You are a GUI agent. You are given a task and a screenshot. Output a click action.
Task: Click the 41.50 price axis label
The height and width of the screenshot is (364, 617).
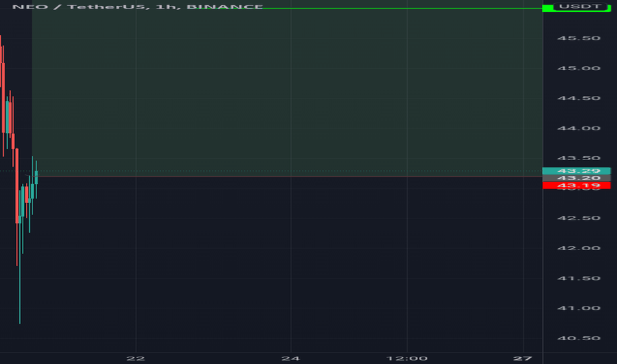pyautogui.click(x=579, y=278)
